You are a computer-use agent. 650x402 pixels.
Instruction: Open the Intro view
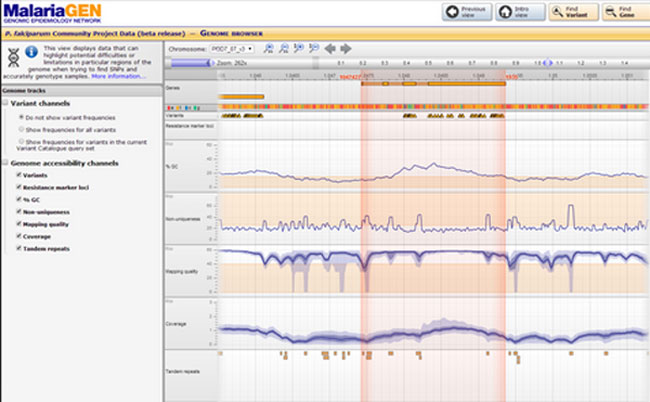(520, 12)
